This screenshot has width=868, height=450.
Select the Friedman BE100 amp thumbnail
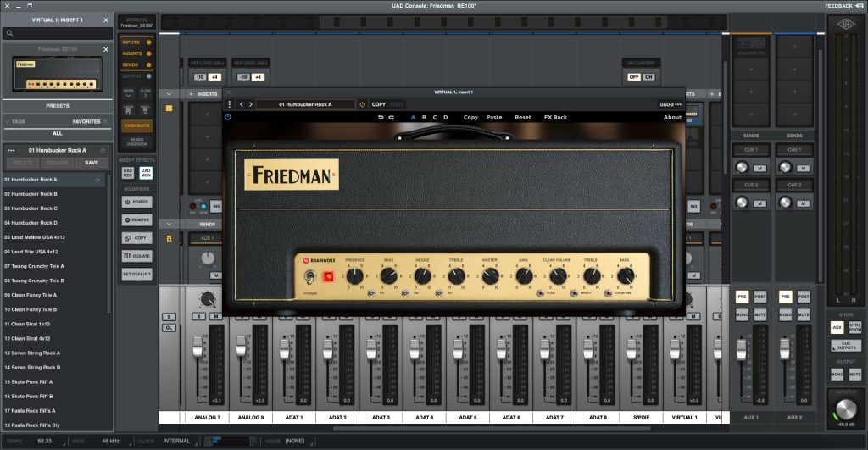(x=57, y=75)
